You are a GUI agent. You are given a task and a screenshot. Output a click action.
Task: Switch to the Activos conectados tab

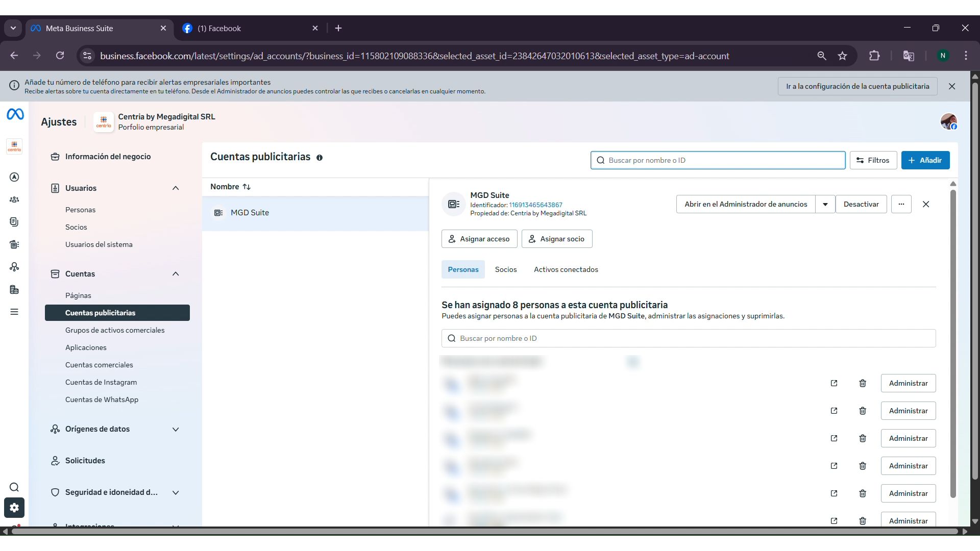[566, 269]
